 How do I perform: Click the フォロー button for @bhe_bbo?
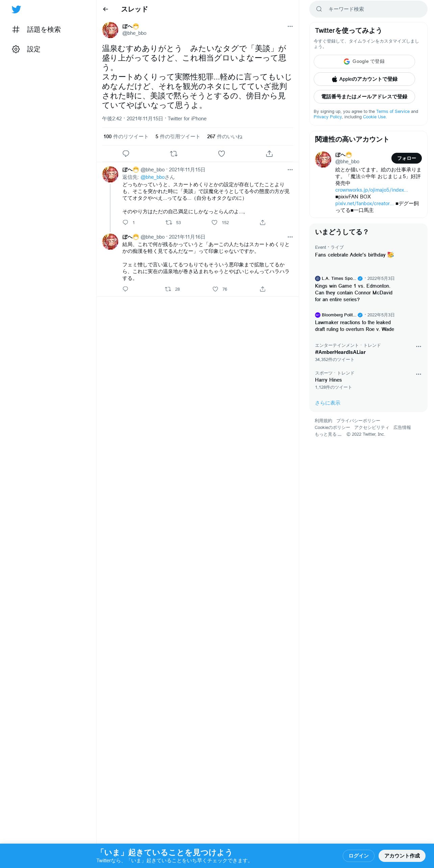click(407, 158)
